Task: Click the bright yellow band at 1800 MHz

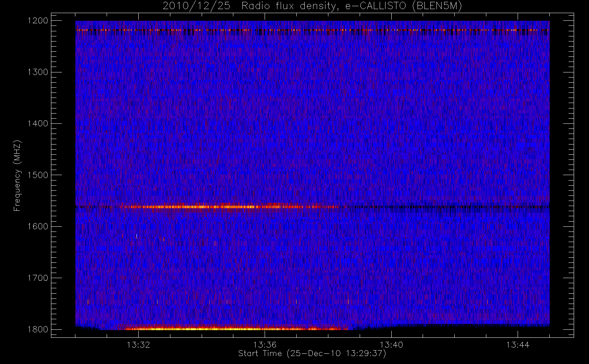Action: (x=236, y=329)
